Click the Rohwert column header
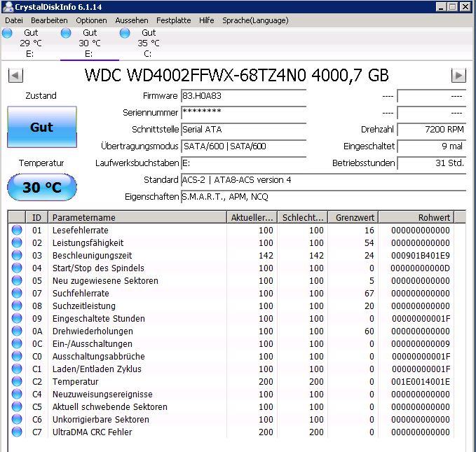The height and width of the screenshot is (452, 476). [x=416, y=217]
